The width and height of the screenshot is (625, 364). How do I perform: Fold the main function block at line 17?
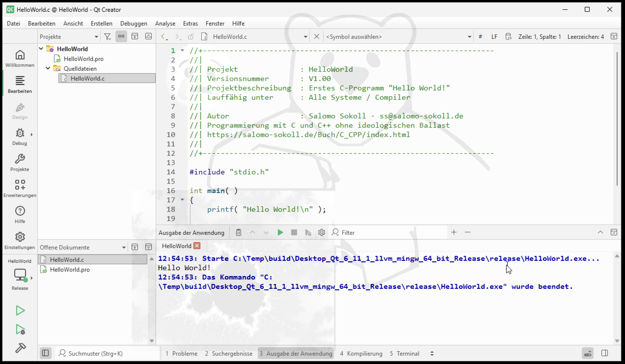click(x=183, y=200)
